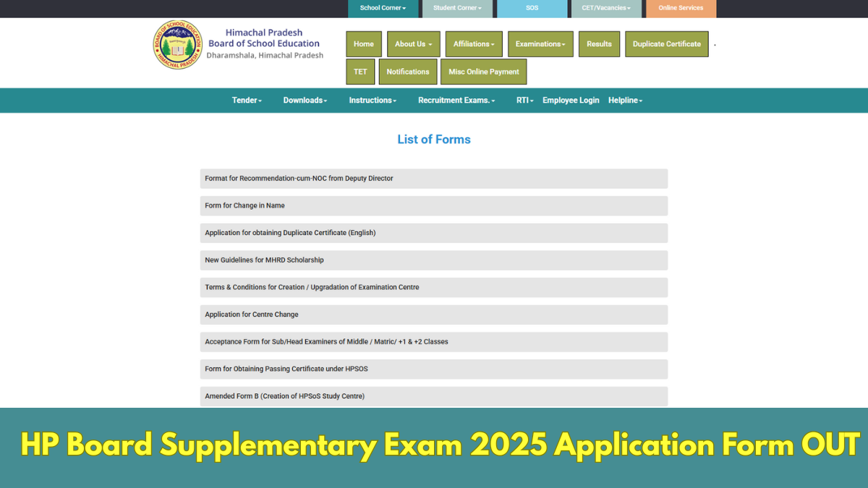Viewport: 868px width, 488px height.
Task: Open the Recruitment Exams. menu
Action: [456, 100]
